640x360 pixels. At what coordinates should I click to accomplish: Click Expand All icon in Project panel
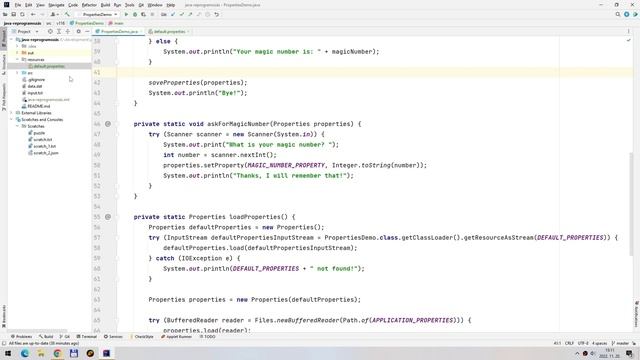click(59, 31)
